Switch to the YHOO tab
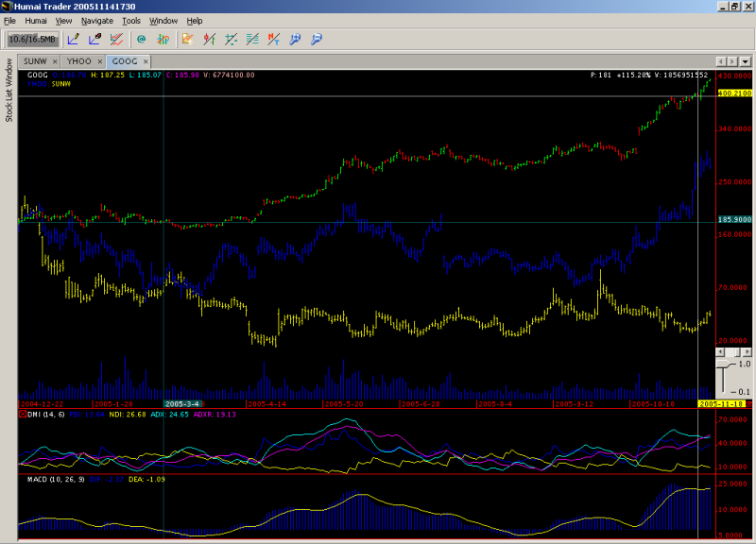This screenshot has width=756, height=544. pos(79,61)
